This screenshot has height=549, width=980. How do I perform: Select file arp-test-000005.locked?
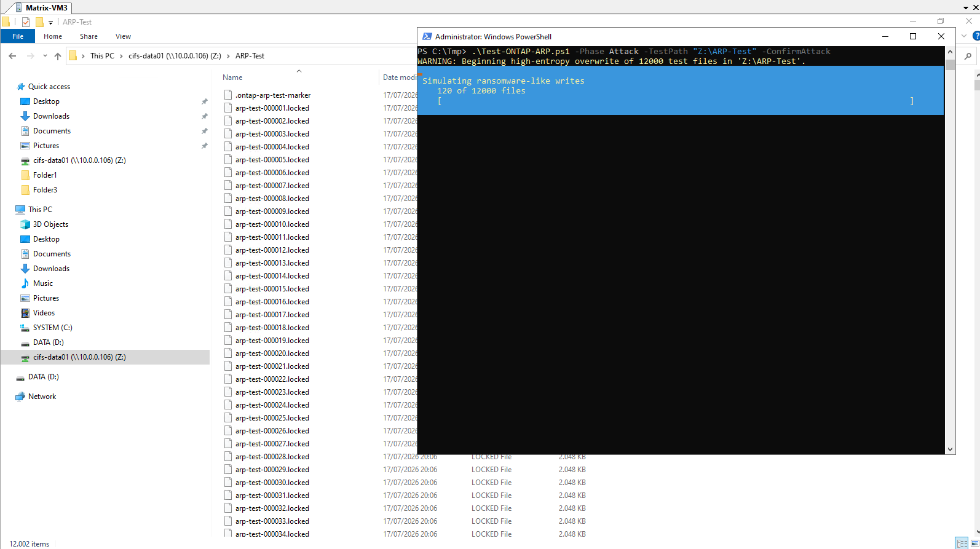click(x=272, y=160)
